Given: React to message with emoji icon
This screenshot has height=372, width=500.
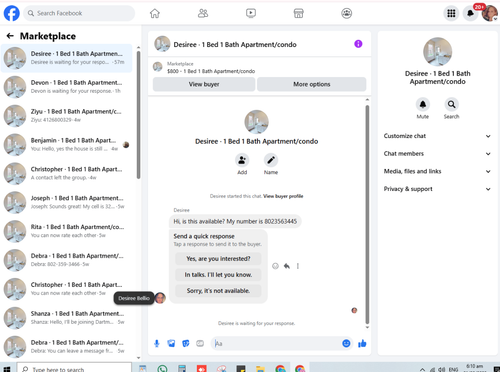Looking at the screenshot, I should pos(275,266).
